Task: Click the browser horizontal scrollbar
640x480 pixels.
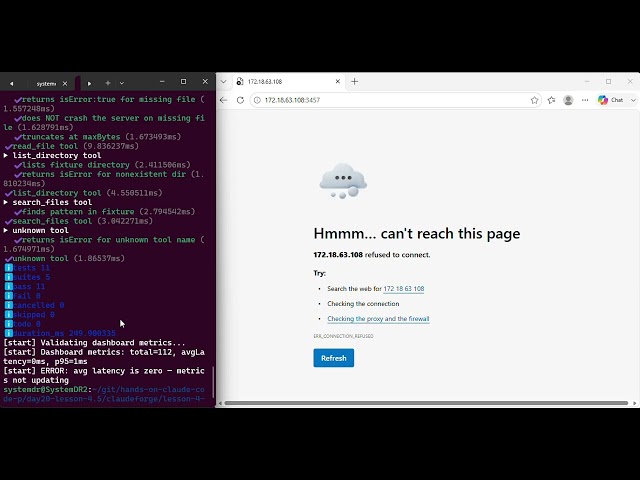Action: [426, 403]
